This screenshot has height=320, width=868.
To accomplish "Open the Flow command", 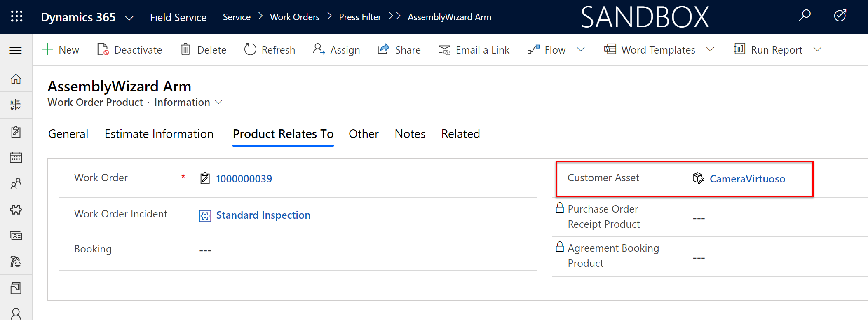I will click(547, 50).
